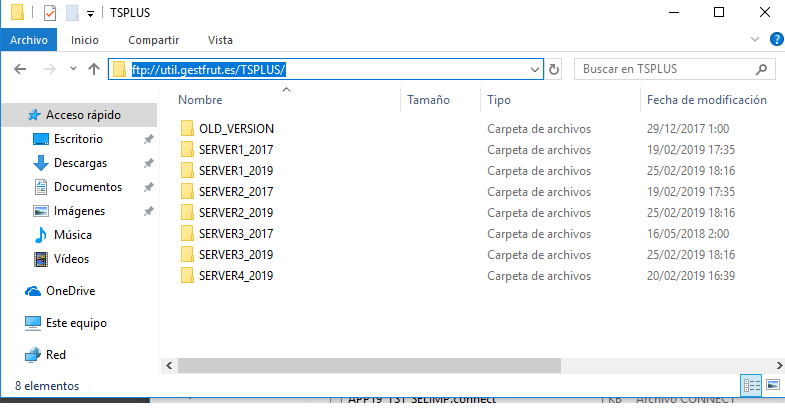785x412 pixels.
Task: Switch to the Vista tab
Action: (220, 40)
